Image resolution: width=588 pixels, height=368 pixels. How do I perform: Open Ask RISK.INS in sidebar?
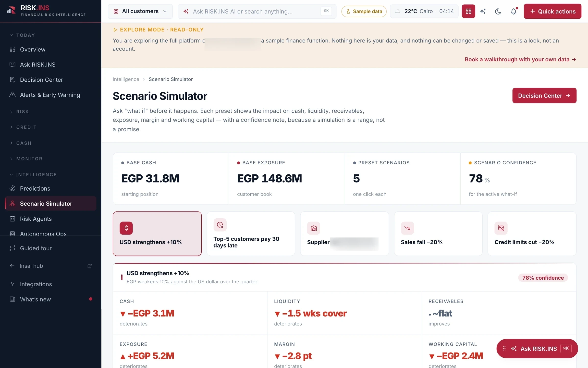click(x=50, y=65)
